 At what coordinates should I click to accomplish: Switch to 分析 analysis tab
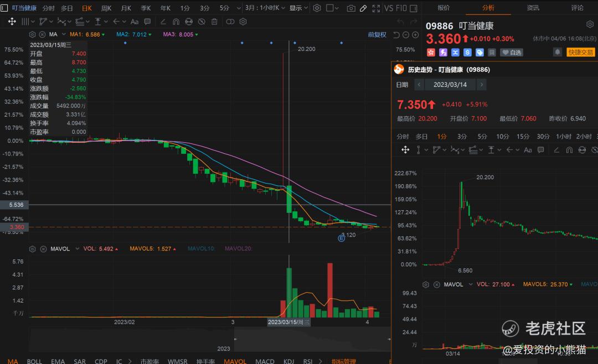click(x=488, y=8)
